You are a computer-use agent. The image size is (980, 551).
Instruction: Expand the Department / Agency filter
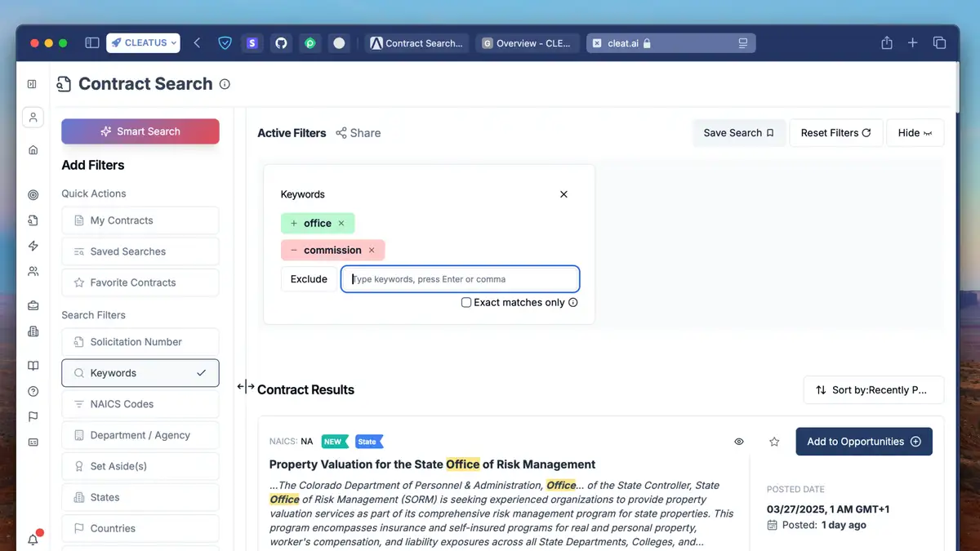point(140,435)
